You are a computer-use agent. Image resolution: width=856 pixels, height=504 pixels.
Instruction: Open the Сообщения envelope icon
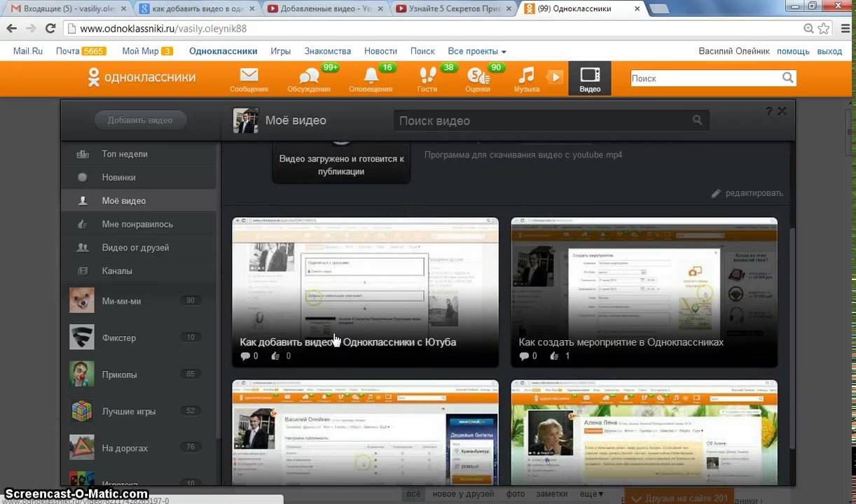point(249,76)
